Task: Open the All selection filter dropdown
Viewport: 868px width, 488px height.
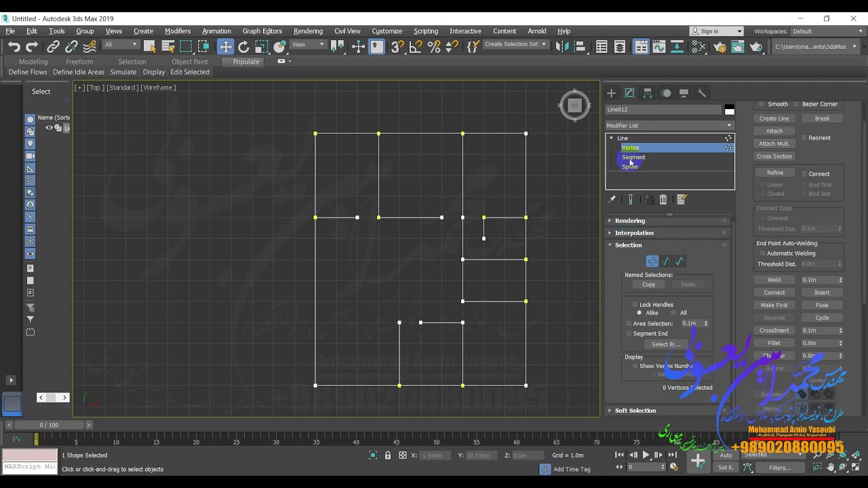Action: (x=121, y=44)
